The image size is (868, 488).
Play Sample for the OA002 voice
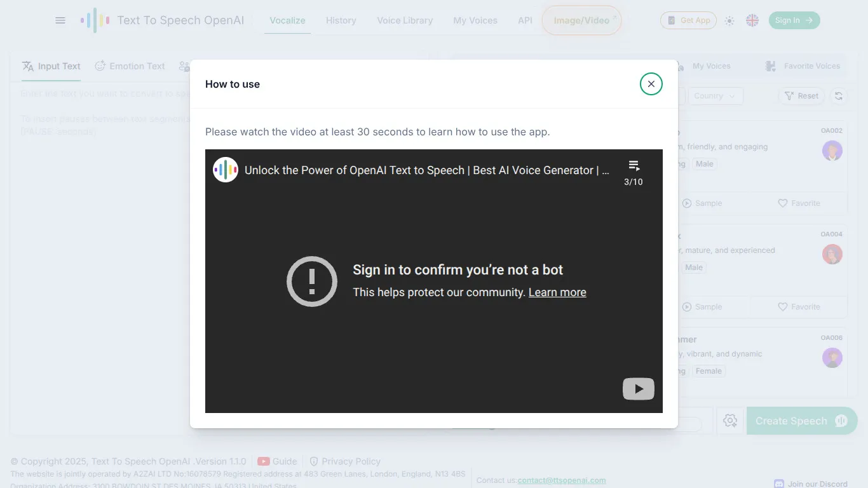[x=702, y=203]
